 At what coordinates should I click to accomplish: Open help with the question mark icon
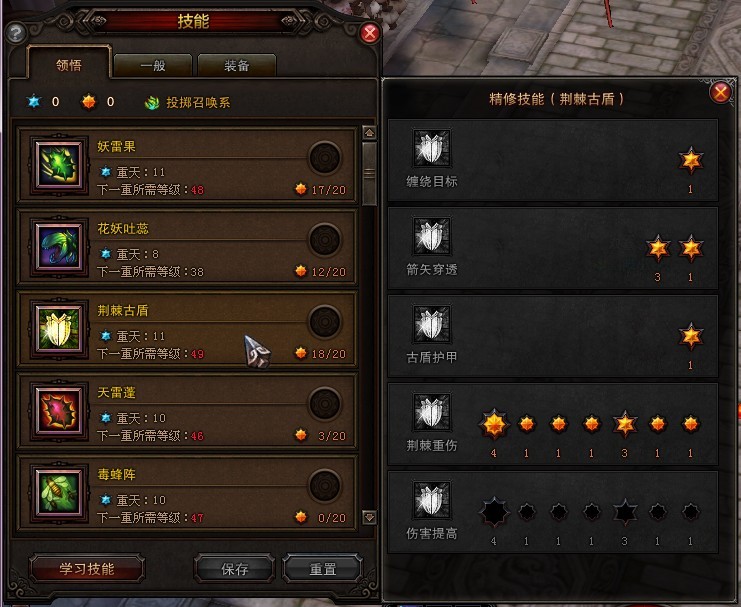tap(17, 33)
